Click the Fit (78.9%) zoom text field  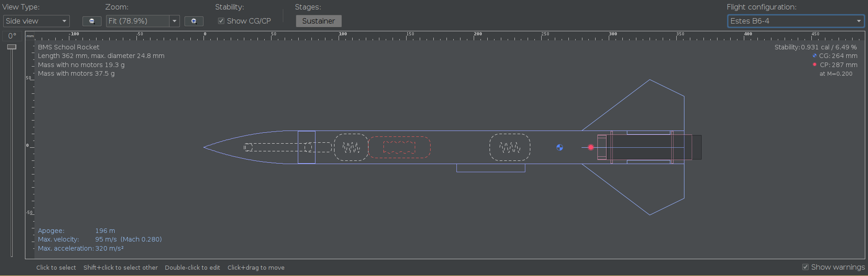tap(137, 21)
